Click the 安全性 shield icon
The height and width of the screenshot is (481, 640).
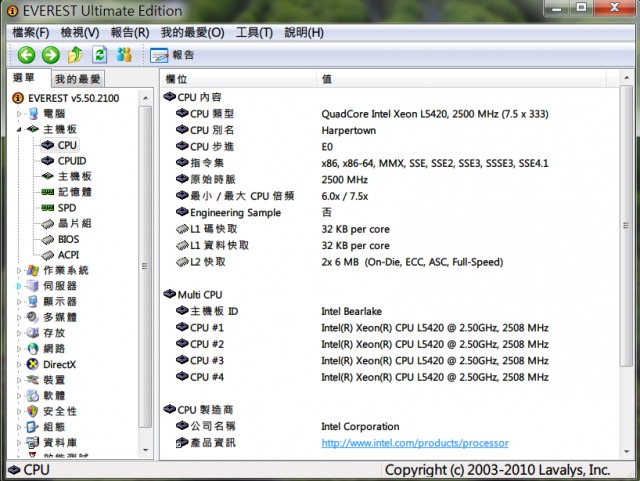pos(33,412)
